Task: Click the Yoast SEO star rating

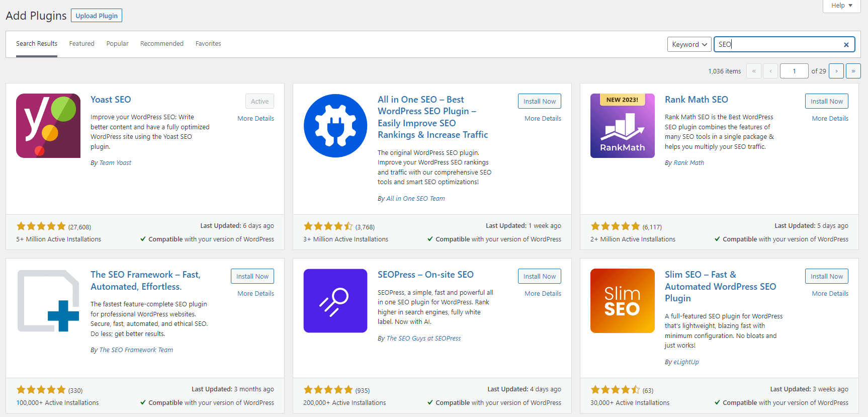Action: pos(41,226)
